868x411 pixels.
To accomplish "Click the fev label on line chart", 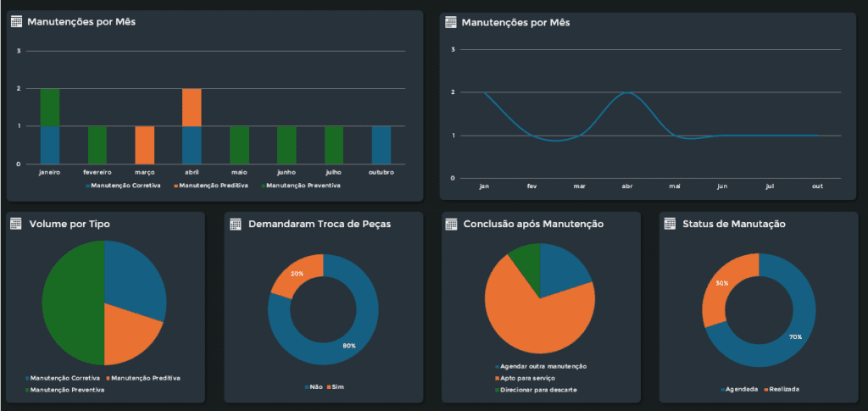I will click(x=532, y=186).
